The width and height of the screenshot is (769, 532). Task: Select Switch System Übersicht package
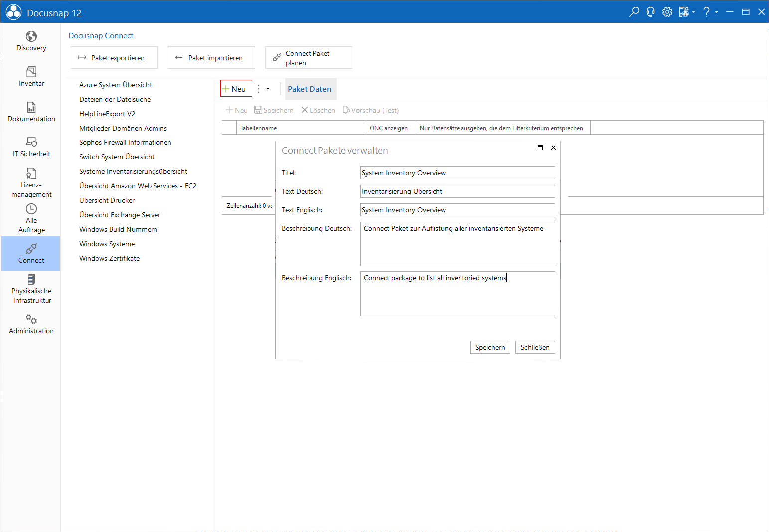(117, 157)
